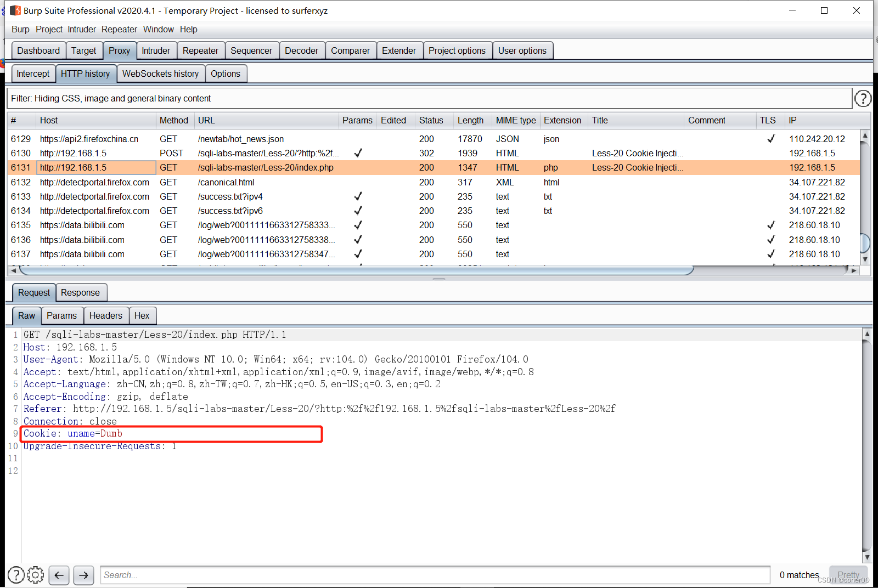This screenshot has height=588, width=878.
Task: Click the Cookie: uname=Dumb header line
Action: tap(73, 433)
